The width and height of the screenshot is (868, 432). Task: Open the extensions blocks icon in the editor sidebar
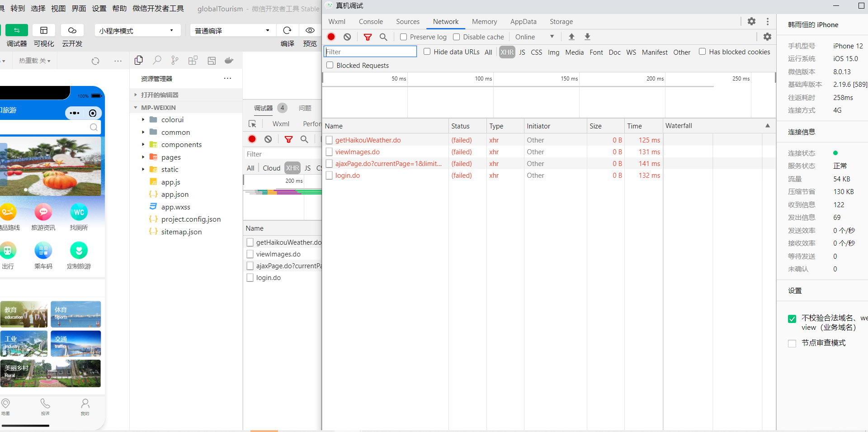(193, 60)
